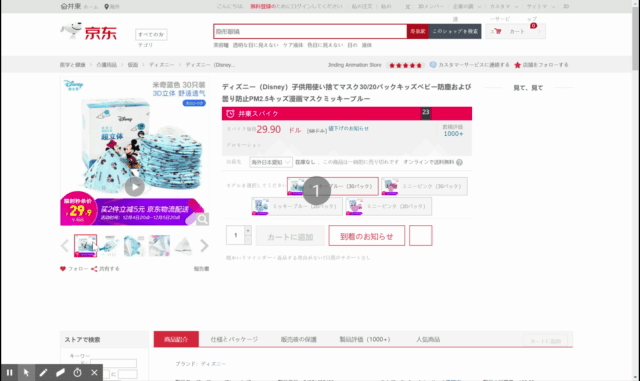Show previous product thumbnails arrow

[64, 245]
